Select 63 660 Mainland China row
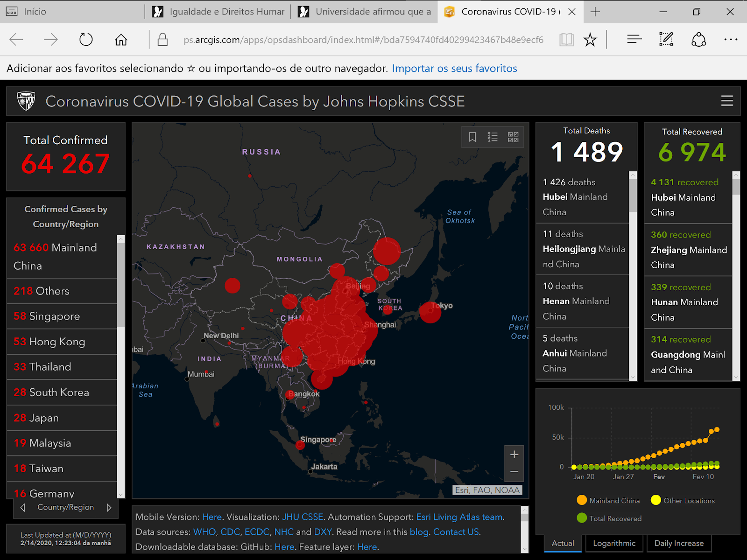The width and height of the screenshot is (747, 560). (x=62, y=257)
